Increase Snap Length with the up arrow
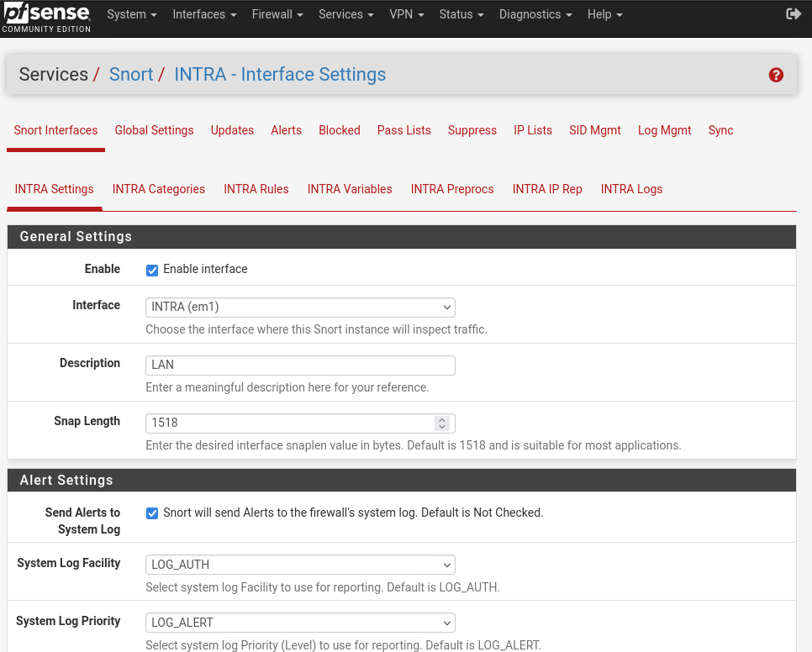Viewport: 812px width, 652px height. pos(442,419)
